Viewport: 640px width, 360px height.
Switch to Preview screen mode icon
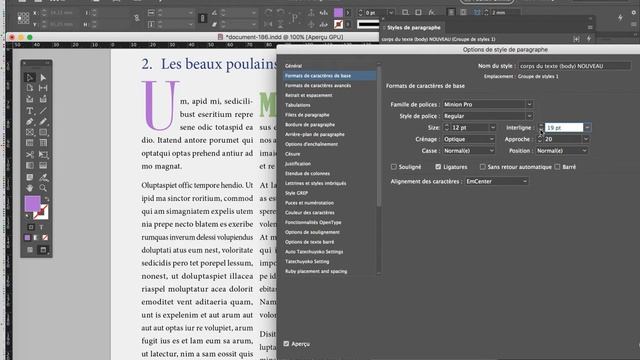(43, 250)
